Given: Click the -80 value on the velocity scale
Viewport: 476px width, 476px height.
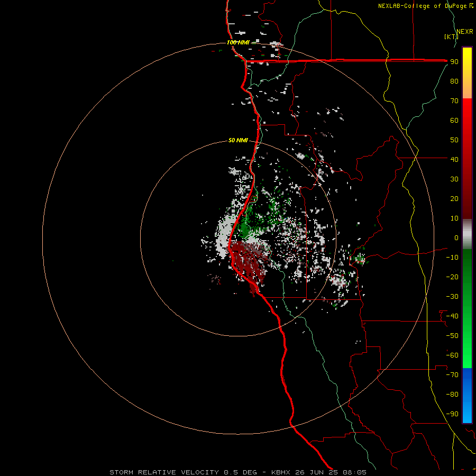Looking at the screenshot, I should tap(452, 395).
